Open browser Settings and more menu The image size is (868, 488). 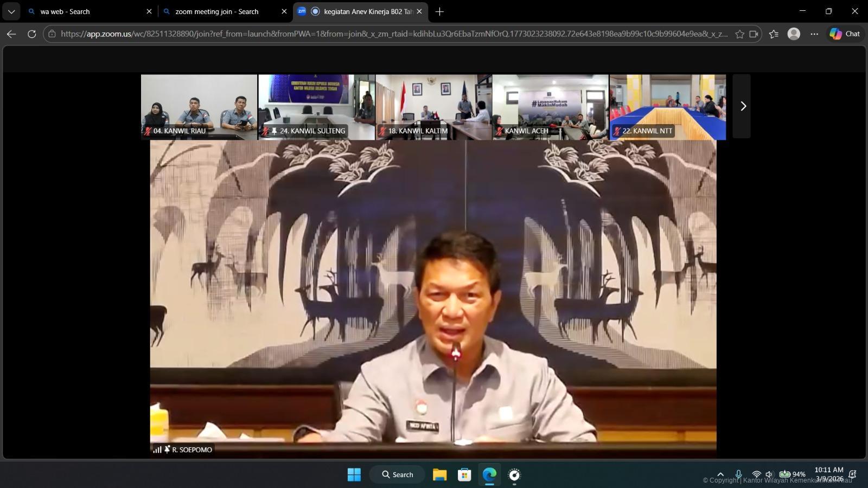point(814,34)
